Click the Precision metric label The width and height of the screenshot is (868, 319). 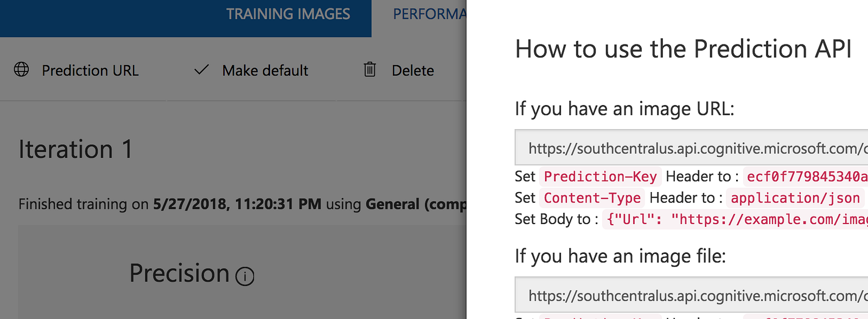pos(179,273)
